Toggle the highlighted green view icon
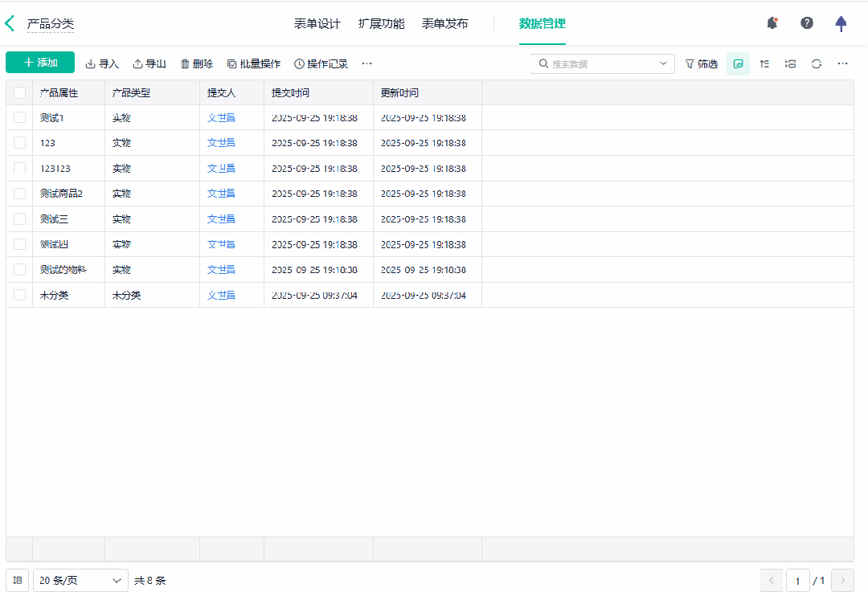 [738, 63]
